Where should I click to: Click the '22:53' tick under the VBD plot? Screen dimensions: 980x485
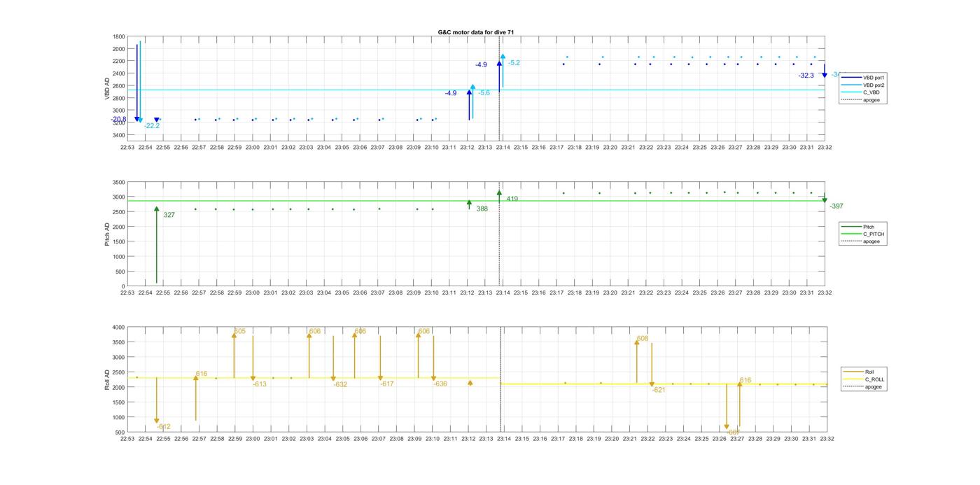point(127,148)
